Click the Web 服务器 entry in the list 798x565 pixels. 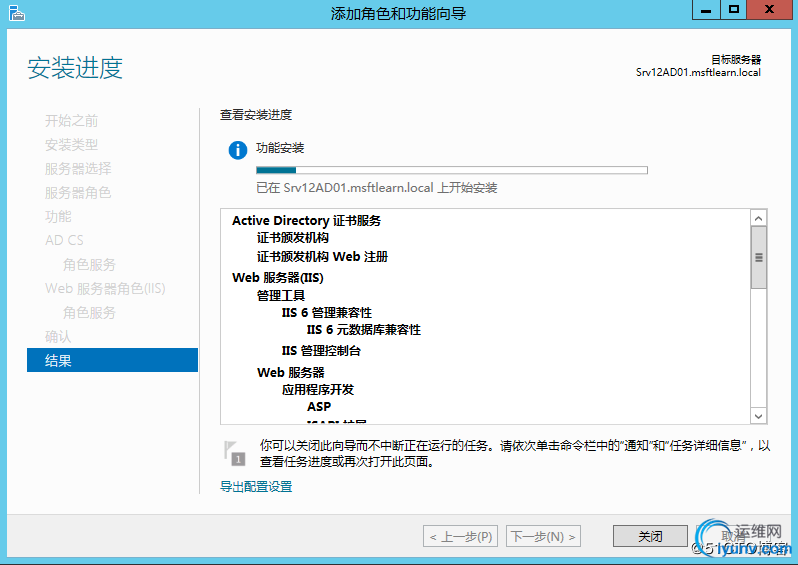click(291, 372)
